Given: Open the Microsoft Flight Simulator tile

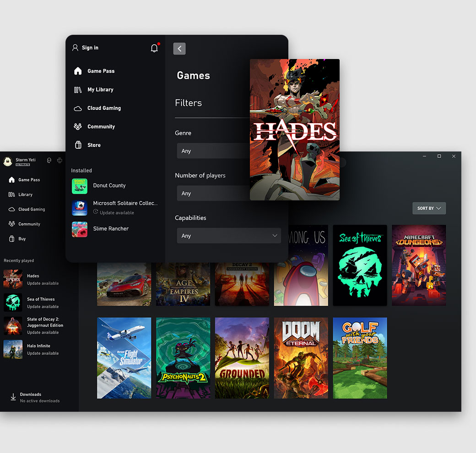Looking at the screenshot, I should [x=124, y=358].
